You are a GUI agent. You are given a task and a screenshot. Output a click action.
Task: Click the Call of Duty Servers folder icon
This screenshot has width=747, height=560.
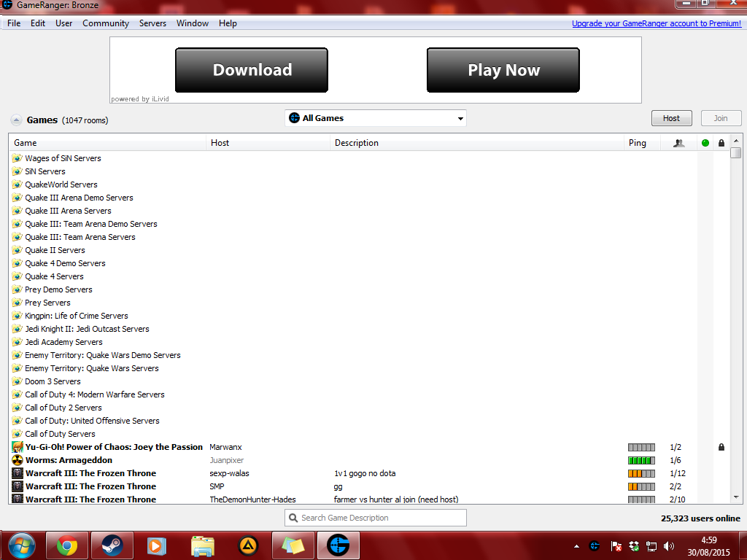point(18,434)
